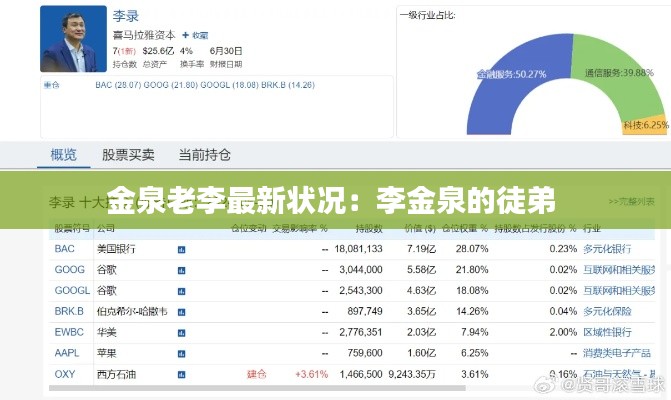Open chart icon in BRK.B row

181,312
